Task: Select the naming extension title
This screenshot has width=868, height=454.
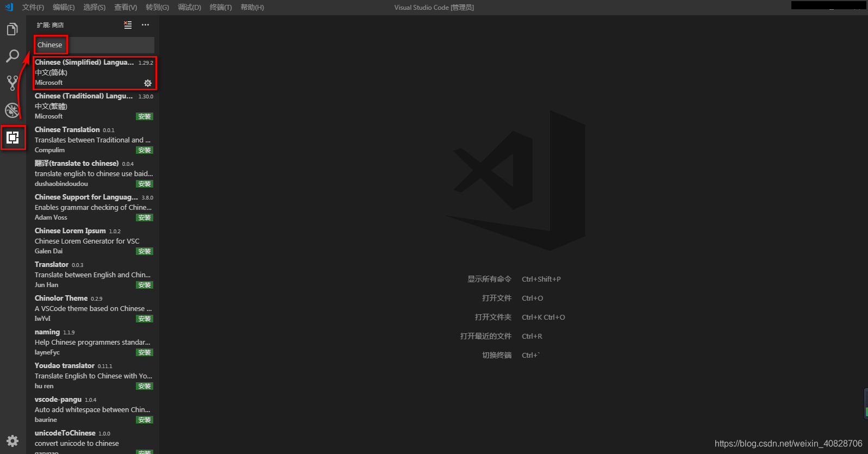Action: click(47, 332)
